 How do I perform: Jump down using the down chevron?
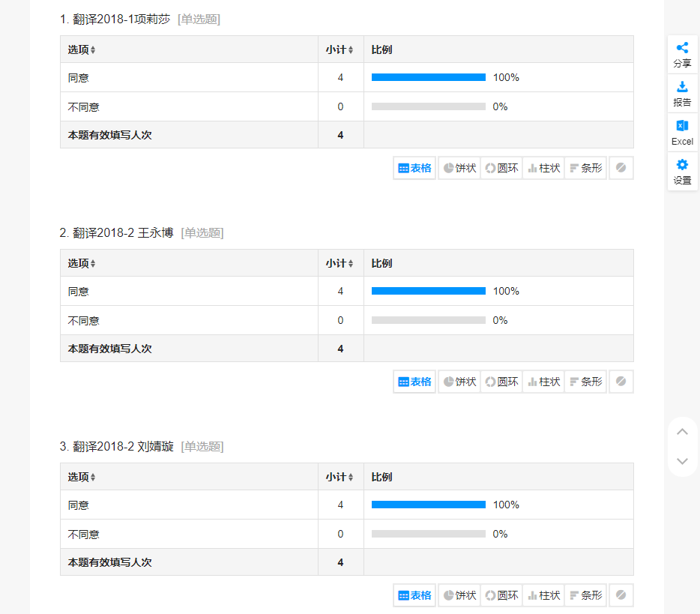tap(682, 461)
